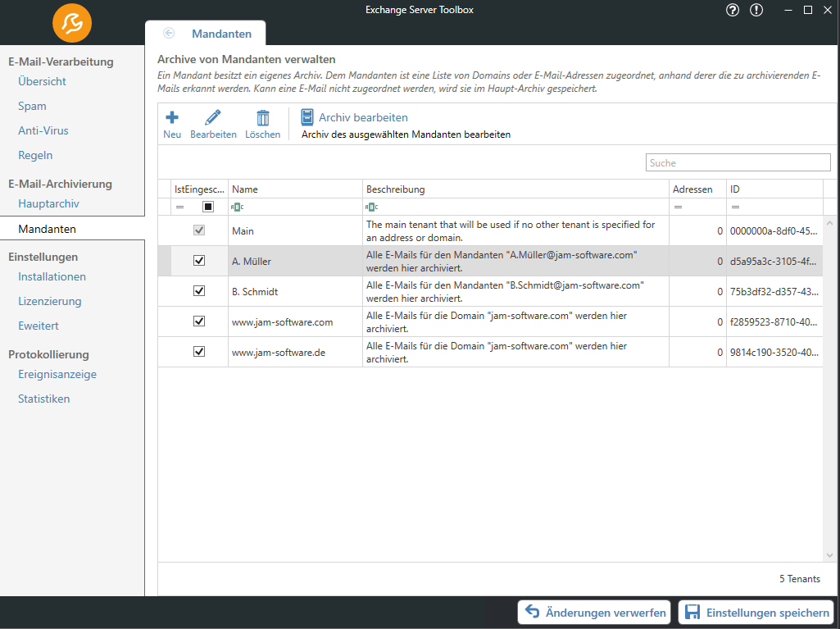The height and width of the screenshot is (629, 840).
Task: Click the E-Mail-Verarbeitung section heading
Action: (x=61, y=62)
